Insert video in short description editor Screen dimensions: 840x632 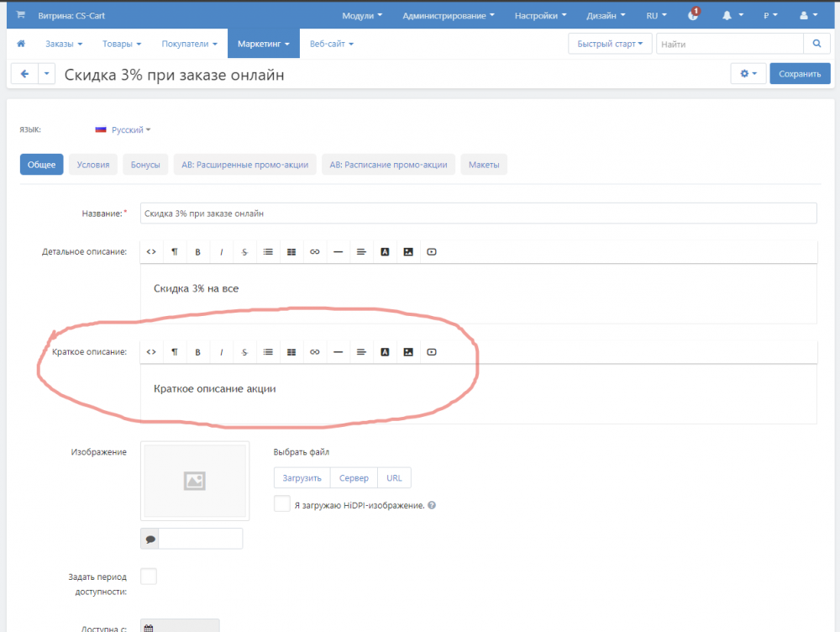432,352
